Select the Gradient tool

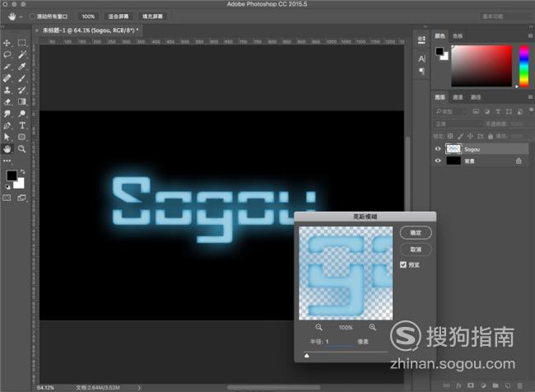tap(22, 102)
